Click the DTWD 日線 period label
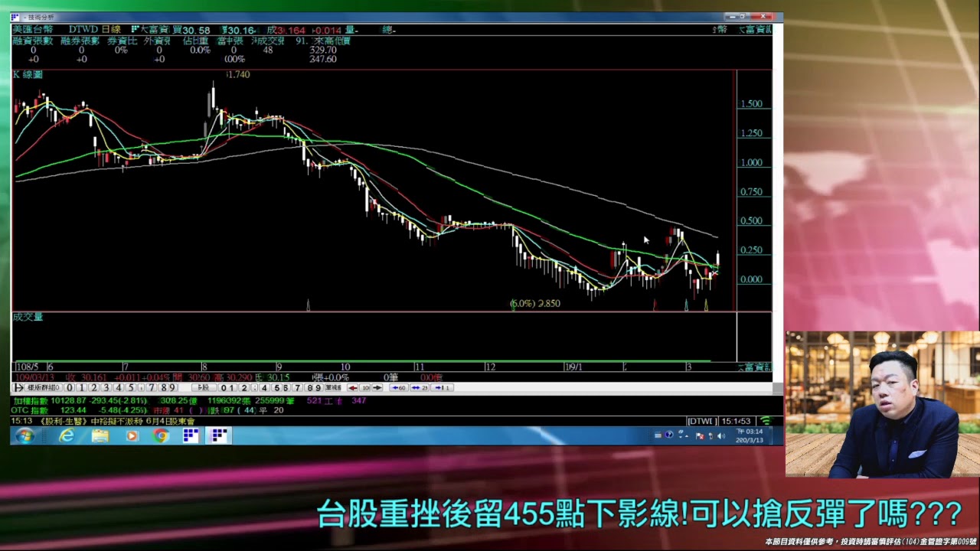 pos(95,30)
